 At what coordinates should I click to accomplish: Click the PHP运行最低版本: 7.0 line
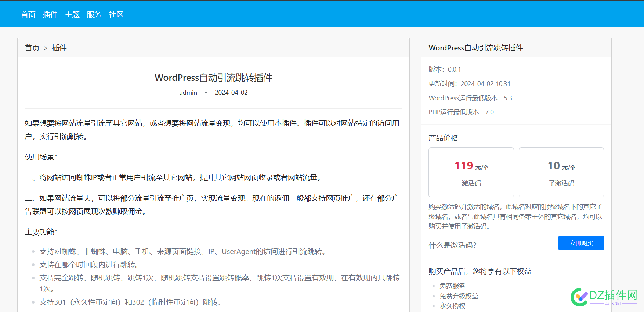[x=461, y=112]
